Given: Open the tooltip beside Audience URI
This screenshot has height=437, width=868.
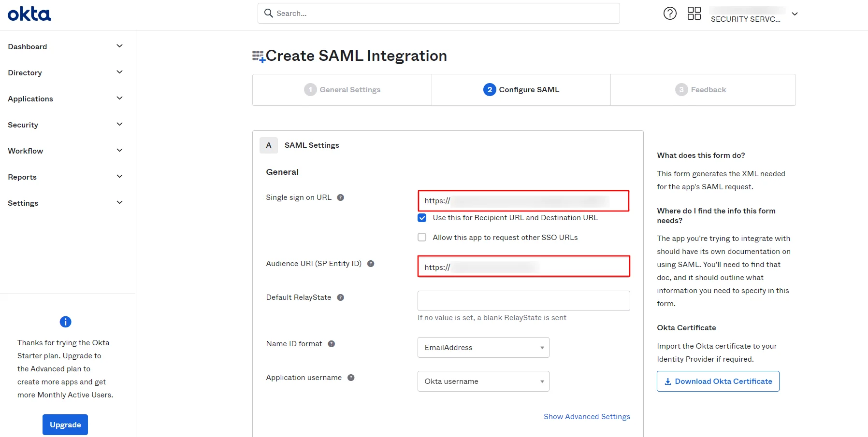Looking at the screenshot, I should [x=371, y=264].
